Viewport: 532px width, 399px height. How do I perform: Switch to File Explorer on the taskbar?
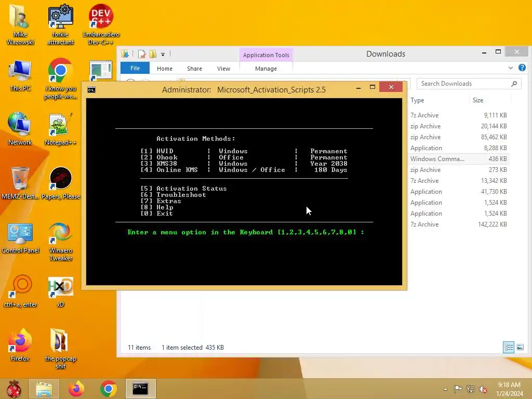44,389
